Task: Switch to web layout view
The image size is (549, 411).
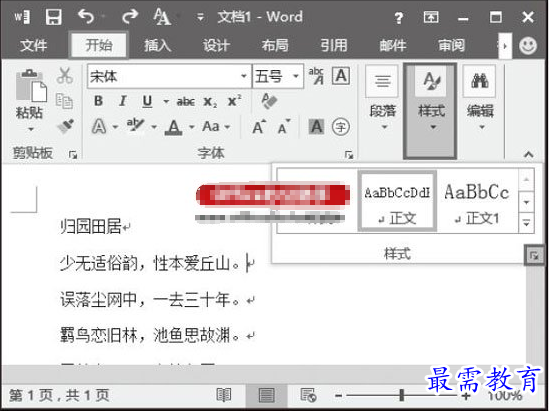Action: point(308,395)
